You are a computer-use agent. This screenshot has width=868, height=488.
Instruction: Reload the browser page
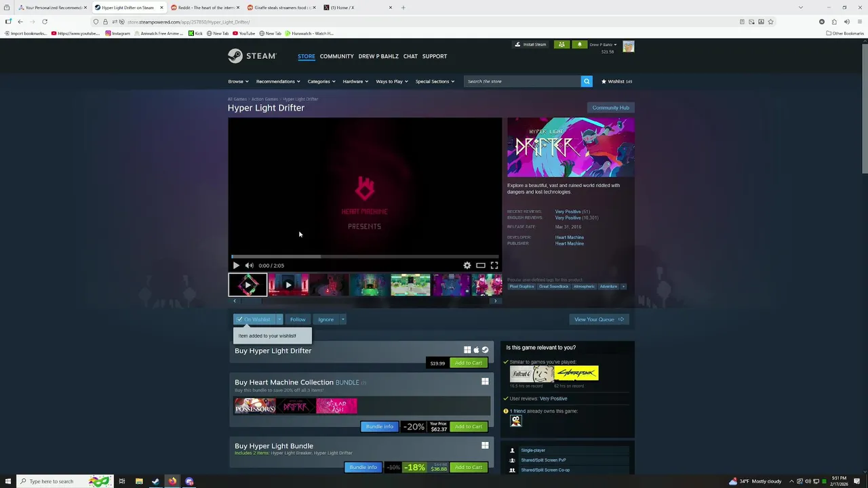(x=45, y=22)
